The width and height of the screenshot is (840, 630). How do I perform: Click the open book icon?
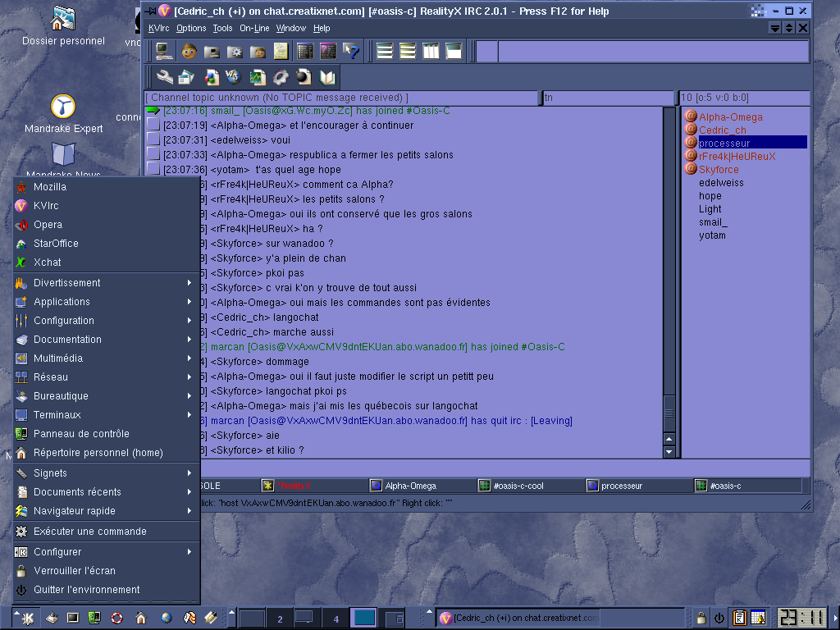[327, 78]
